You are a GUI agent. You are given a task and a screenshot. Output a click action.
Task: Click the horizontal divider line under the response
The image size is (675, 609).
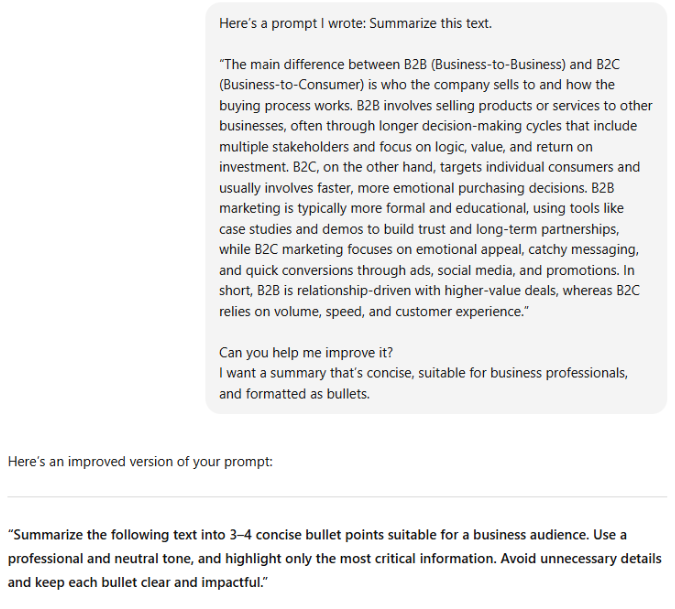[337, 497]
